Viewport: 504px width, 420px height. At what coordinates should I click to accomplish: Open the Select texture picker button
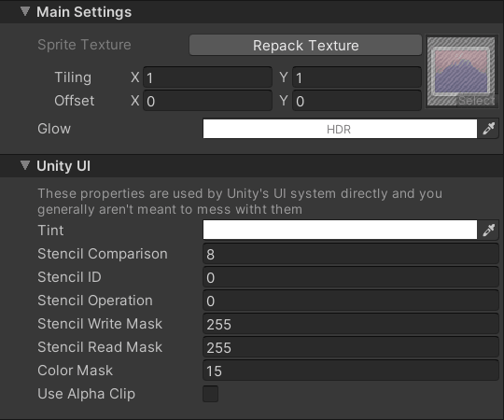click(x=476, y=101)
